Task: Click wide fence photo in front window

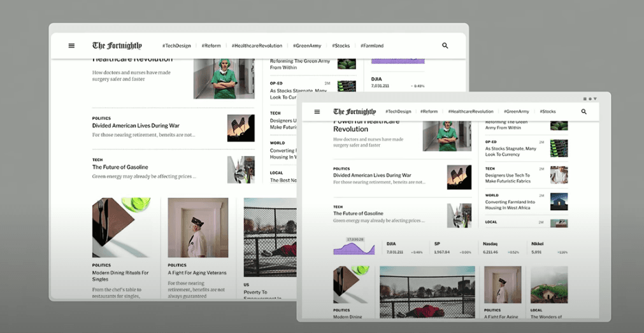Action: pyautogui.click(x=427, y=292)
